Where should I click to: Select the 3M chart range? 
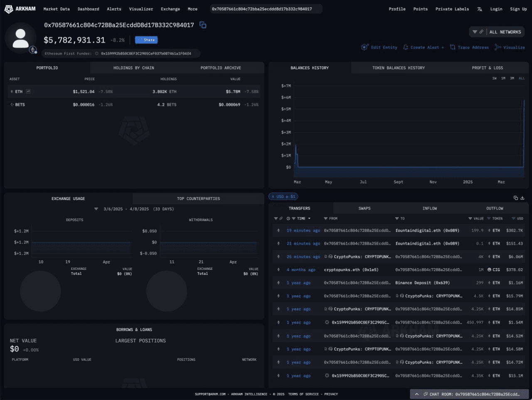(x=512, y=78)
